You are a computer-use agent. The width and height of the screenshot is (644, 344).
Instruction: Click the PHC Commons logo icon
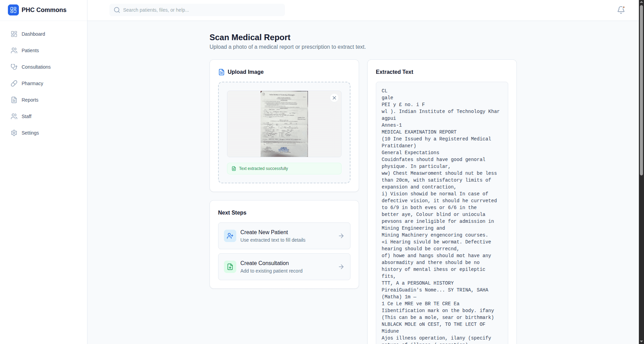[13, 10]
